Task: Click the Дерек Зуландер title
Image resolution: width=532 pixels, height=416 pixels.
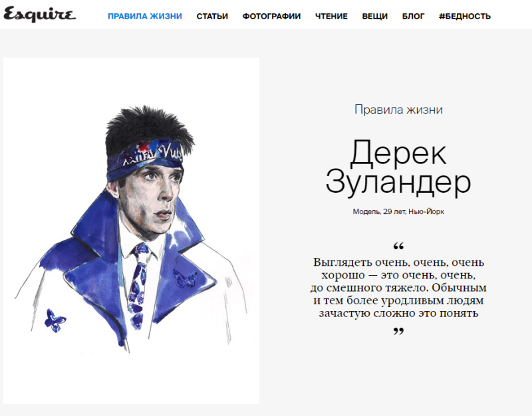Action: [x=398, y=167]
